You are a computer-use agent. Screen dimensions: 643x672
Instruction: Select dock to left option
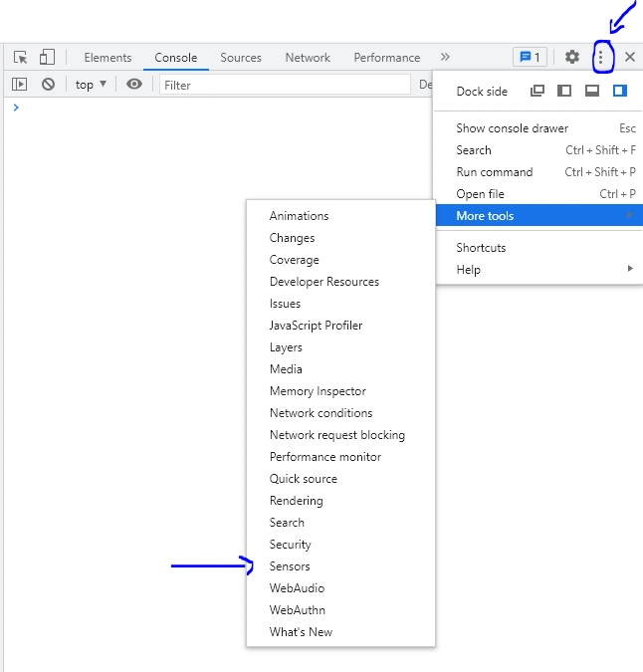(564, 91)
